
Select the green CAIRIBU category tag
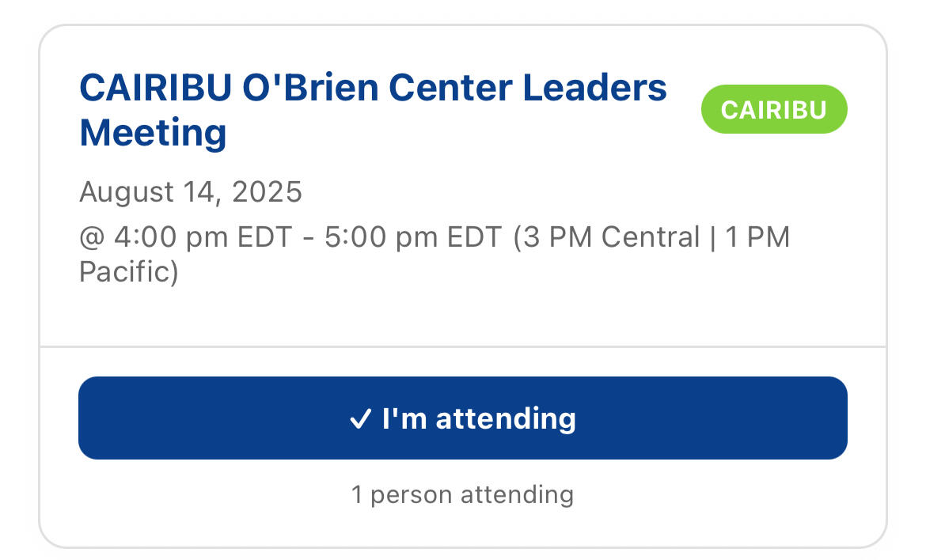pyautogui.click(x=773, y=109)
